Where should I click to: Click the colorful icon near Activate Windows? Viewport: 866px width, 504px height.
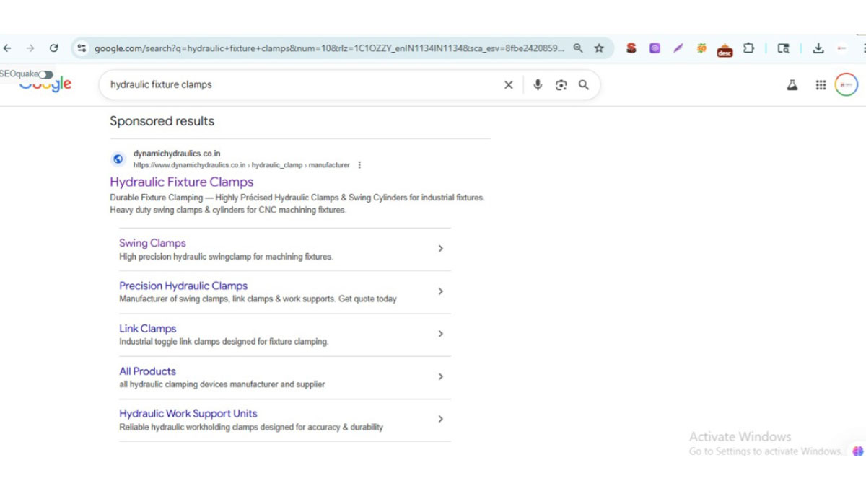pos(857,451)
